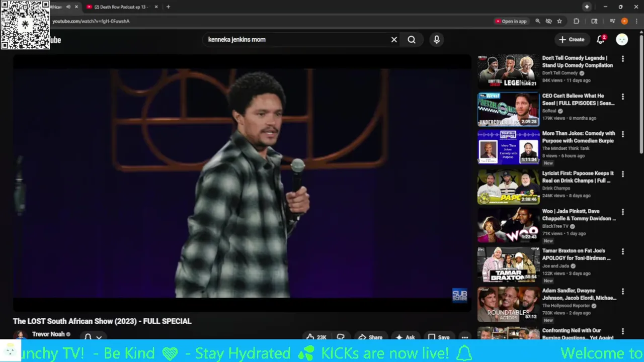This screenshot has width=644, height=362.
Task: Click the Create button
Action: (x=572, y=40)
